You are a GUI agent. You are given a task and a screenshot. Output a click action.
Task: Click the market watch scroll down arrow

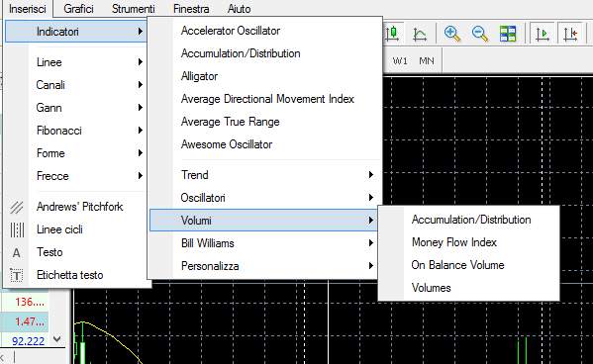coord(57,339)
